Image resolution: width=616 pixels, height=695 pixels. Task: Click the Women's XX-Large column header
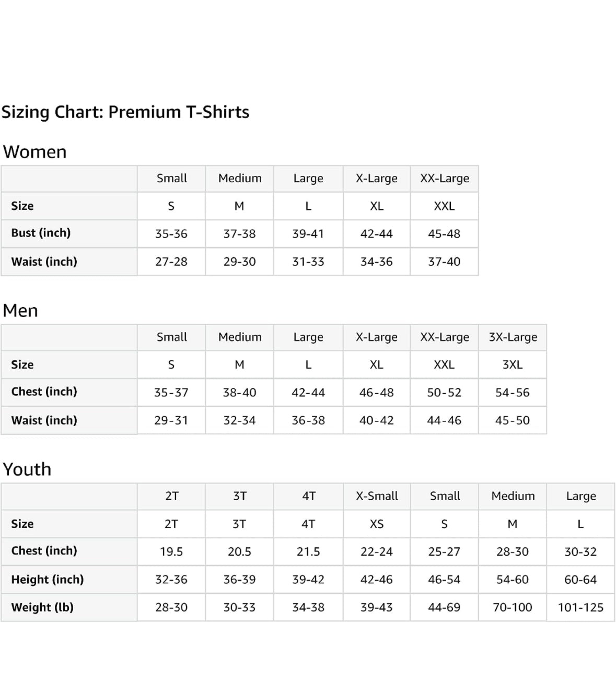pos(445,179)
